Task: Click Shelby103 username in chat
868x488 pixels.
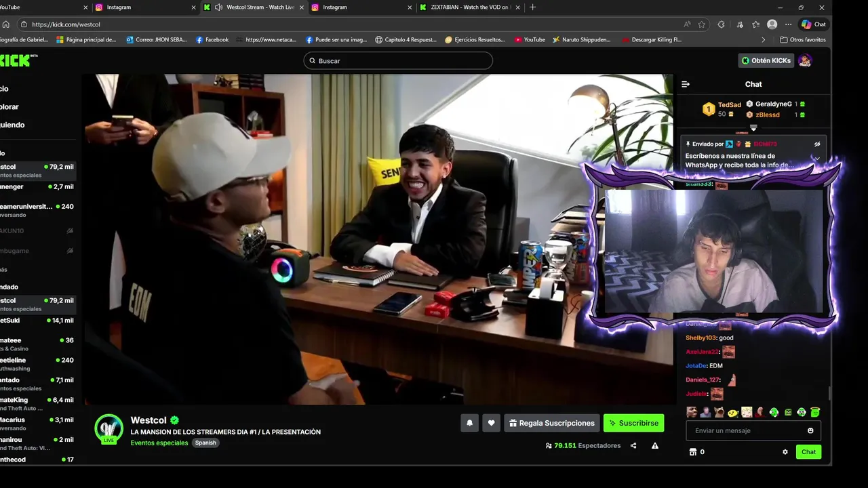Action: [x=701, y=338]
